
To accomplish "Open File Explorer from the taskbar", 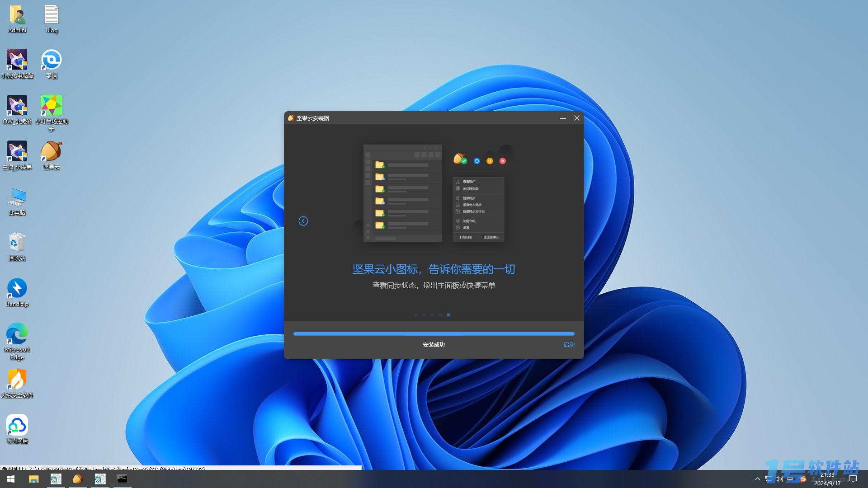I will pos(33,479).
